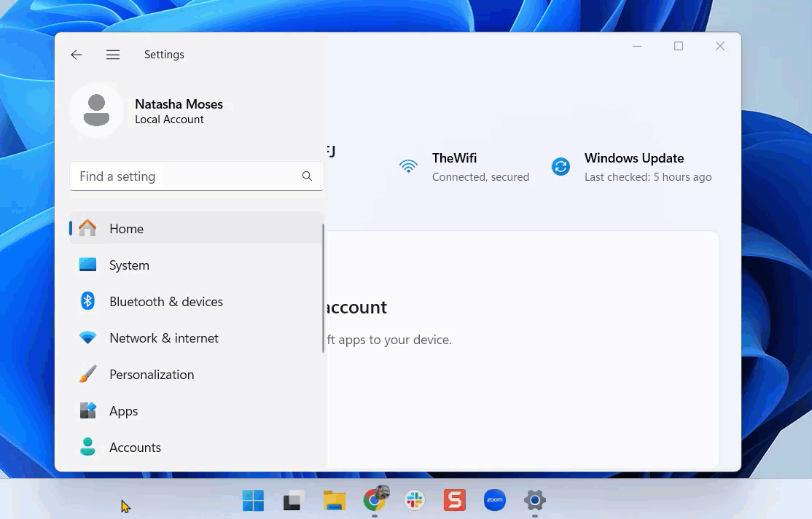The width and height of the screenshot is (812, 519).
Task: Click the Settings window title text
Action: (164, 55)
